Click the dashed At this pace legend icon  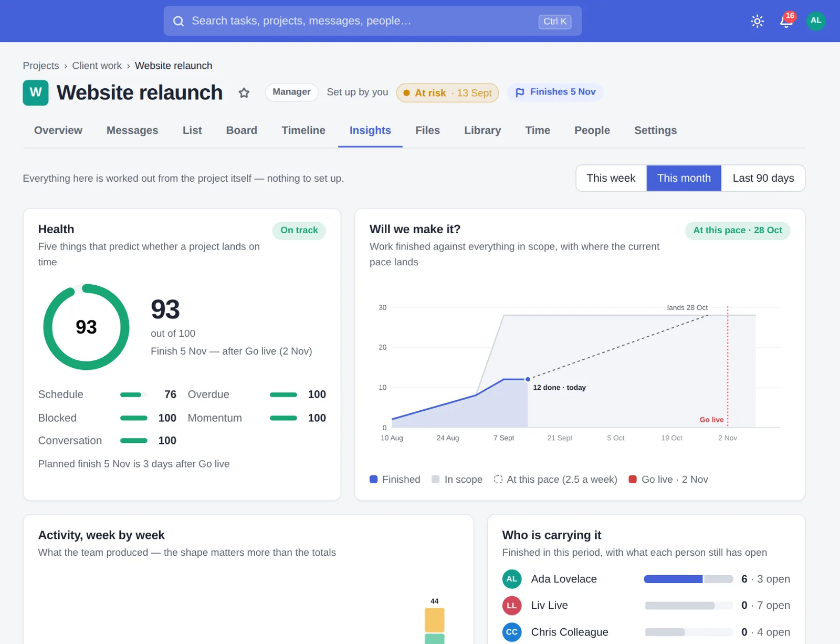coord(498,479)
